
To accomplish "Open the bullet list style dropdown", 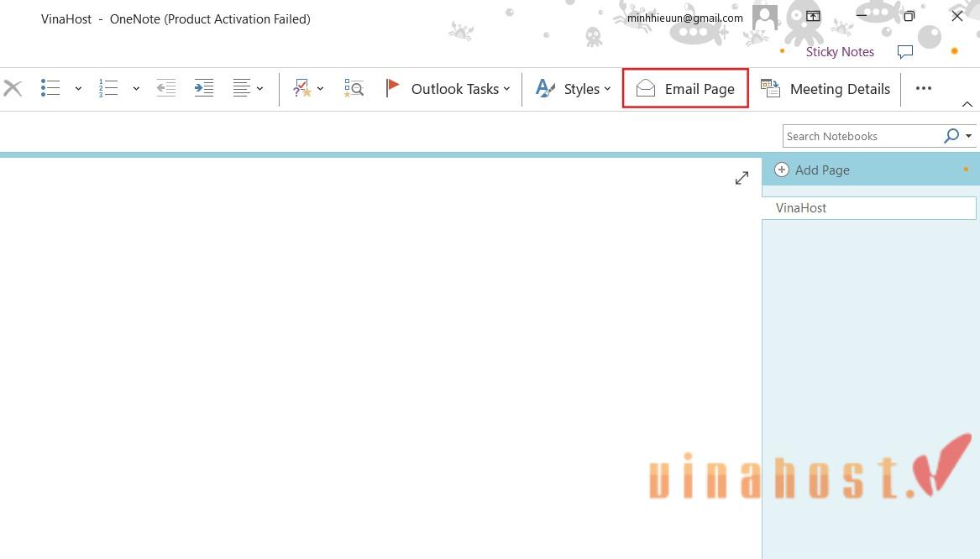I will point(78,89).
